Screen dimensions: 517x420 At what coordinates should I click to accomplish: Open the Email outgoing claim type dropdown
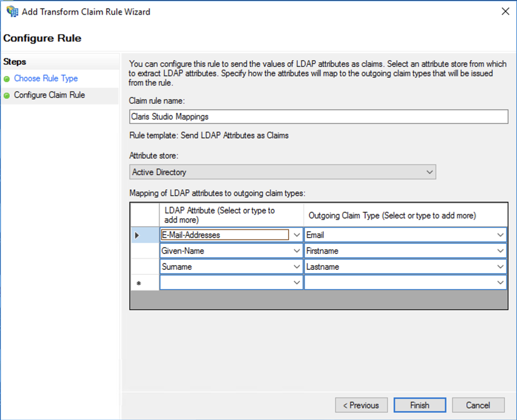coord(501,234)
